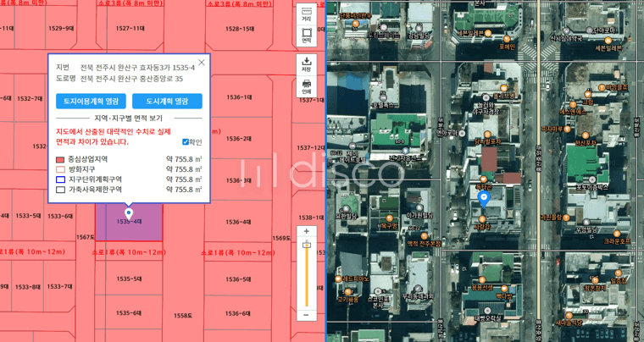Select the 거리 distance measuring tool
This screenshot has width=644, height=342.
click(307, 14)
